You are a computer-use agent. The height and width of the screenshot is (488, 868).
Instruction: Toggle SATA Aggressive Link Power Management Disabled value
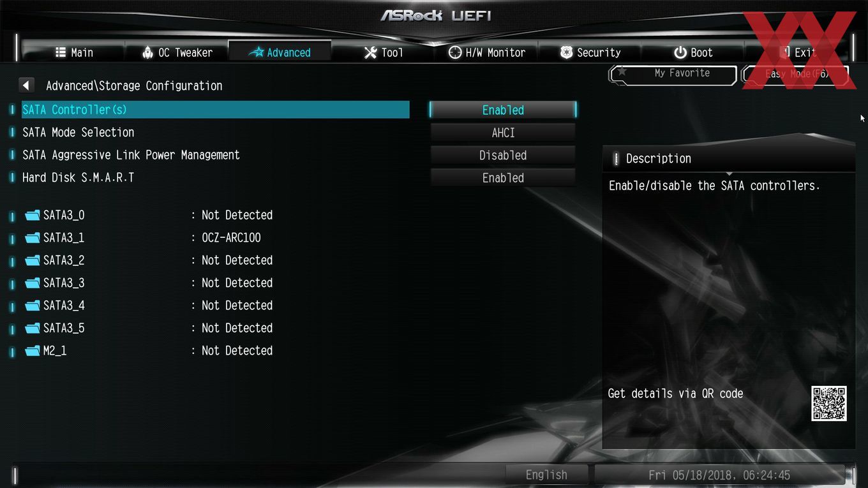(x=503, y=155)
